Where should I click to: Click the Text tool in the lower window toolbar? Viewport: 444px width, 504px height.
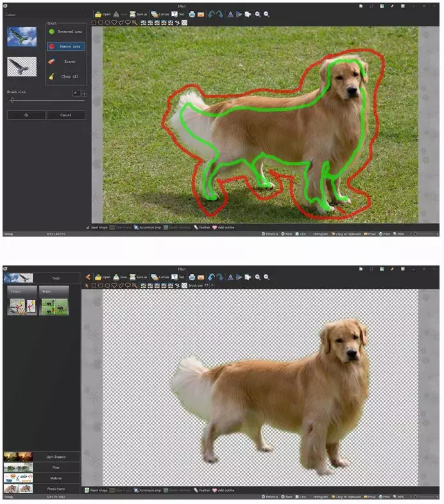178,277
